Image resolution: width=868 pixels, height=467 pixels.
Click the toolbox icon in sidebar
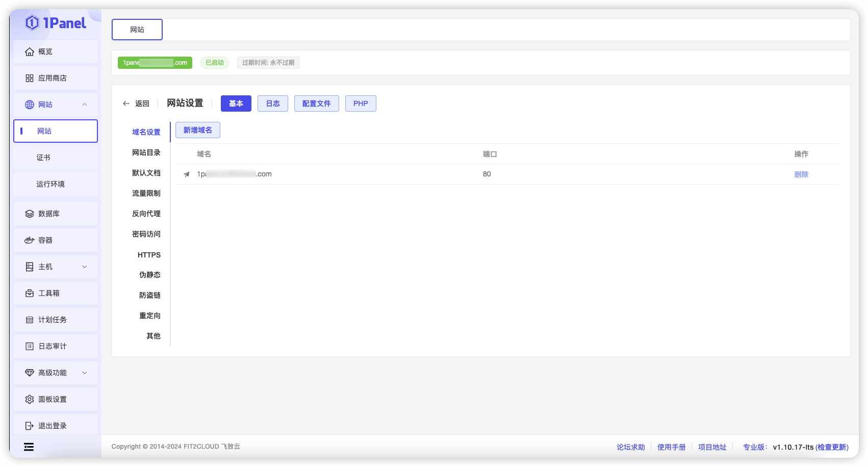[30, 294]
